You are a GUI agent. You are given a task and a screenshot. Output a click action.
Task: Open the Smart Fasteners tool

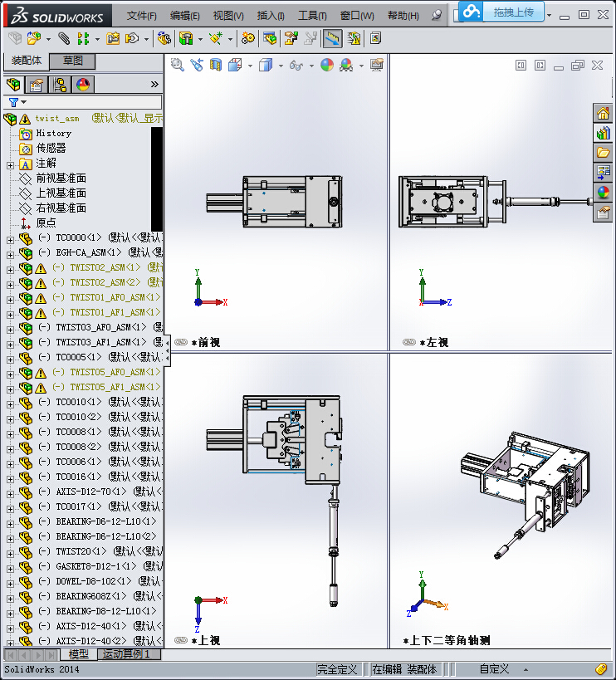coord(113,38)
